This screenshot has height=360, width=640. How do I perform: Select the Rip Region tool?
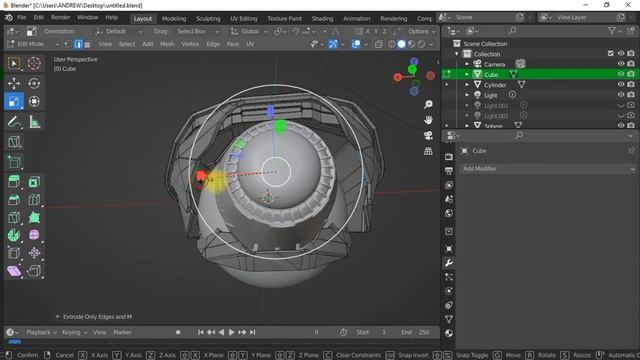(34, 271)
